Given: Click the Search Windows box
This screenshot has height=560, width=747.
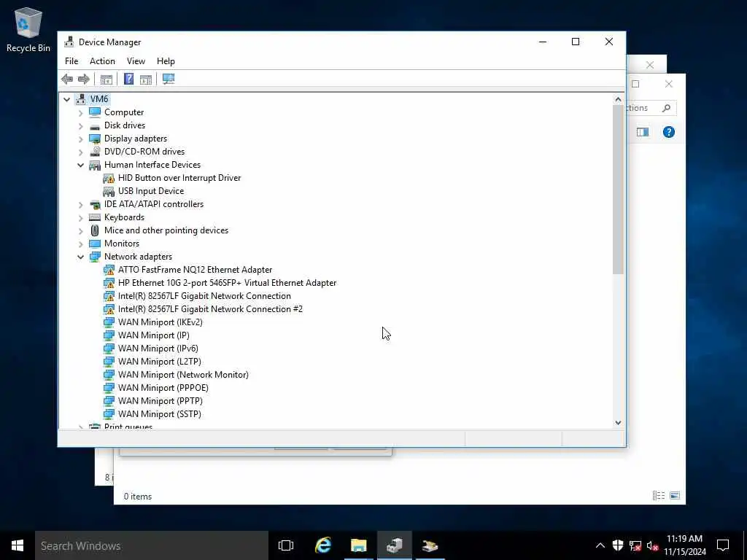Looking at the screenshot, I should pyautogui.click(x=152, y=545).
